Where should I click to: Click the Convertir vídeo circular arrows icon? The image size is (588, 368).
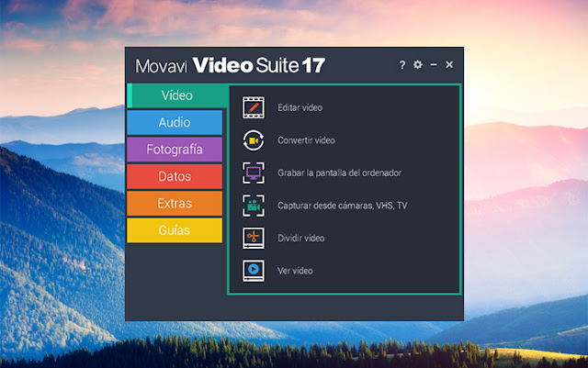pyautogui.click(x=254, y=140)
